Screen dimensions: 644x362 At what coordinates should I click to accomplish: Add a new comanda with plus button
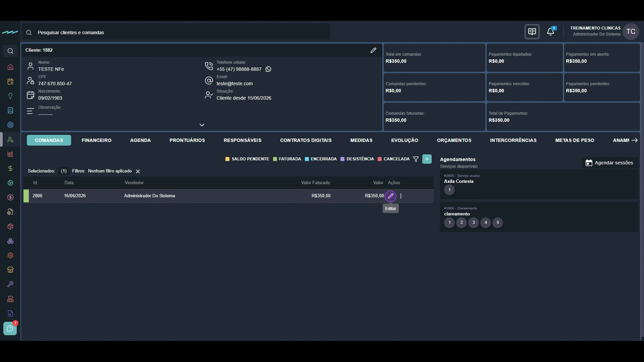(x=427, y=159)
